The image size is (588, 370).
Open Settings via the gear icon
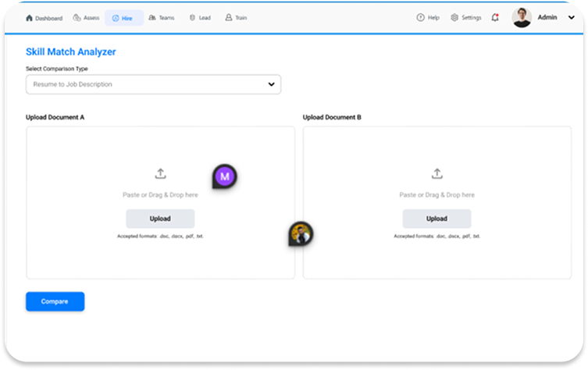coord(454,18)
